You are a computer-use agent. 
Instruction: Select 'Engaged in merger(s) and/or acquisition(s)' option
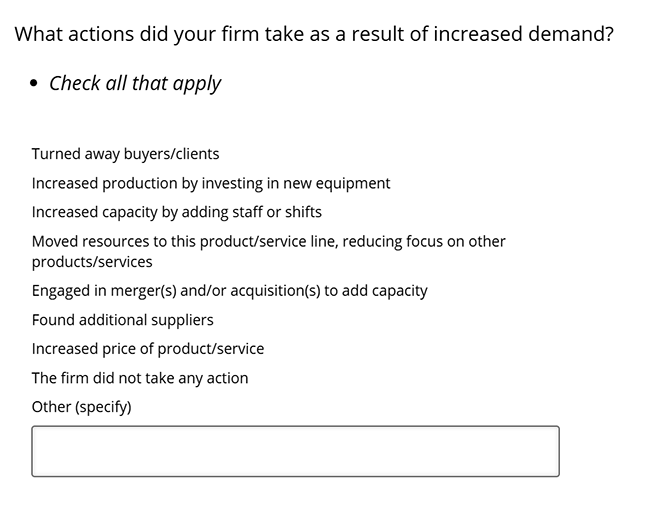(229, 291)
